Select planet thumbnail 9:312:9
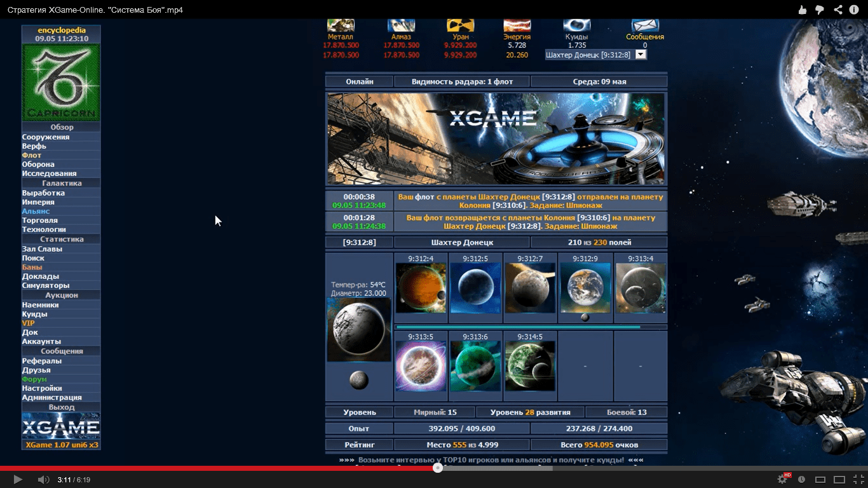 [585, 288]
